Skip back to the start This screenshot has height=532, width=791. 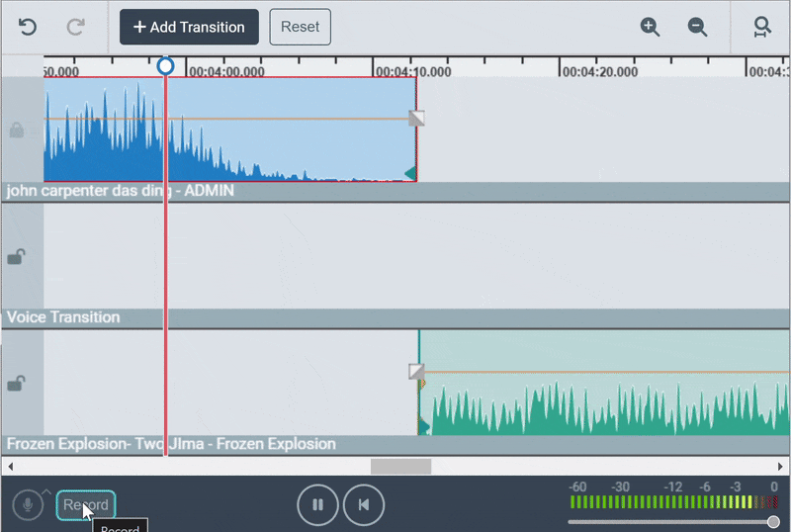(x=364, y=505)
